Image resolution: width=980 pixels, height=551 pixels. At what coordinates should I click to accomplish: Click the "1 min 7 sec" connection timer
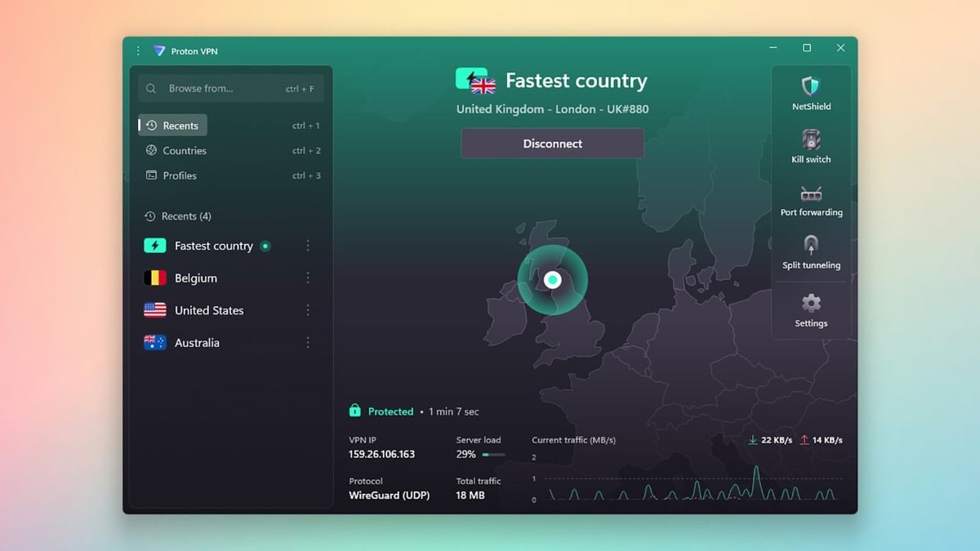tap(454, 411)
